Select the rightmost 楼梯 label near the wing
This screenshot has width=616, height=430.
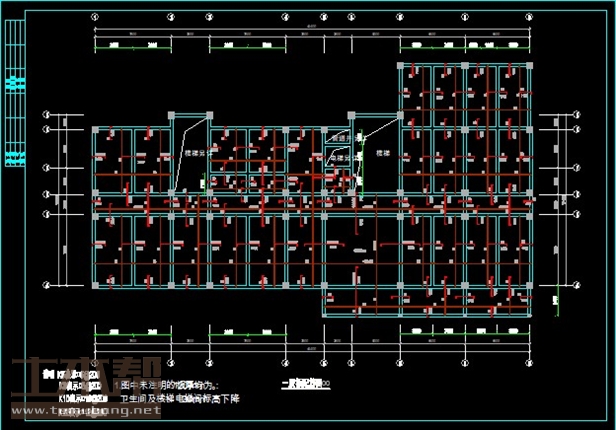click(x=384, y=154)
